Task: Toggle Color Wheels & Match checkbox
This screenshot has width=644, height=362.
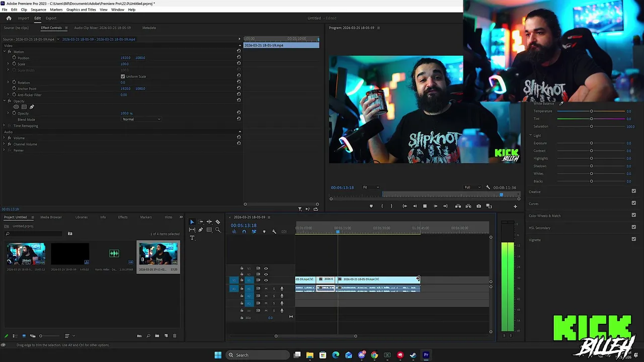Action: [x=633, y=215]
